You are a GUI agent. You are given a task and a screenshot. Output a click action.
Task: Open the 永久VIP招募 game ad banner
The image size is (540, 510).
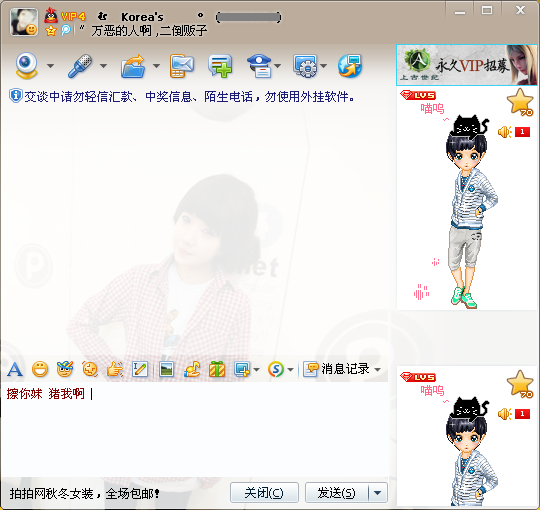pos(467,65)
